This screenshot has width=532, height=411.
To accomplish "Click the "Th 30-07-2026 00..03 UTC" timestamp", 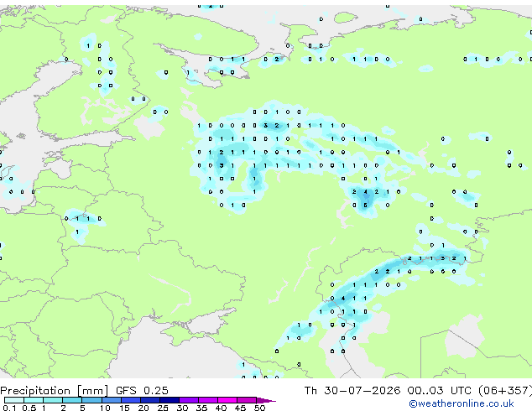I will (389, 390).
